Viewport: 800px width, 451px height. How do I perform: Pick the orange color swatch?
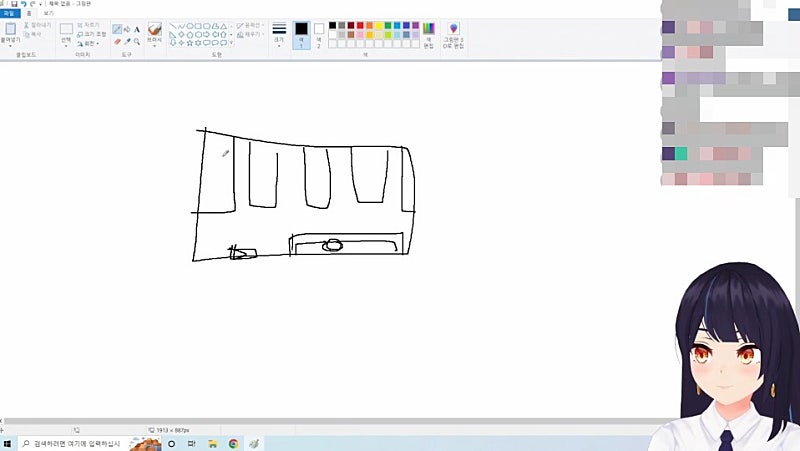pyautogui.click(x=369, y=25)
